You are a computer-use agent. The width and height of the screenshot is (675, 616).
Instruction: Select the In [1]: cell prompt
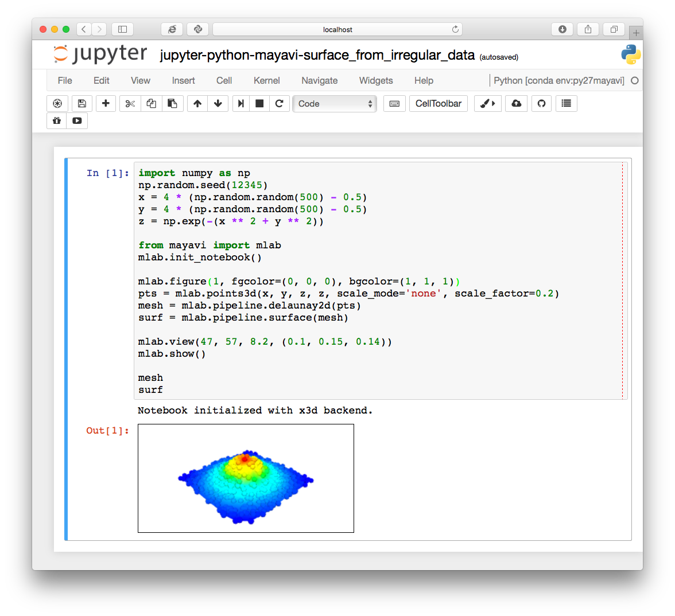pyautogui.click(x=108, y=173)
